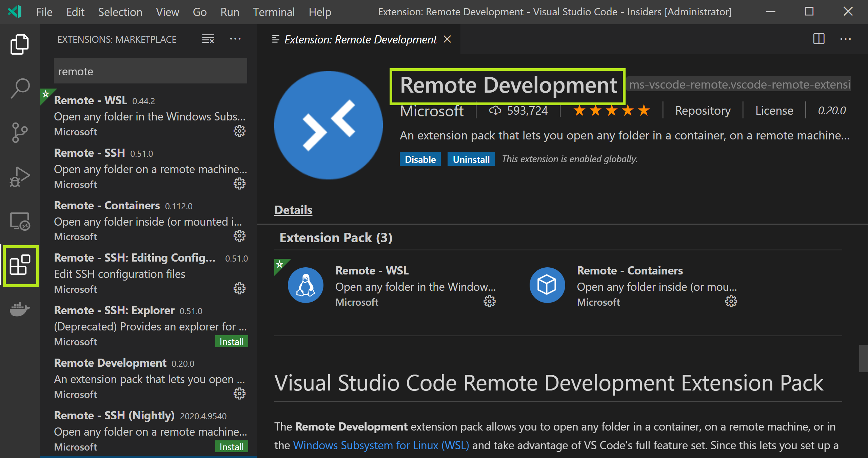Focus the extensions search box containing remote
The image size is (868, 458).
pos(150,71)
